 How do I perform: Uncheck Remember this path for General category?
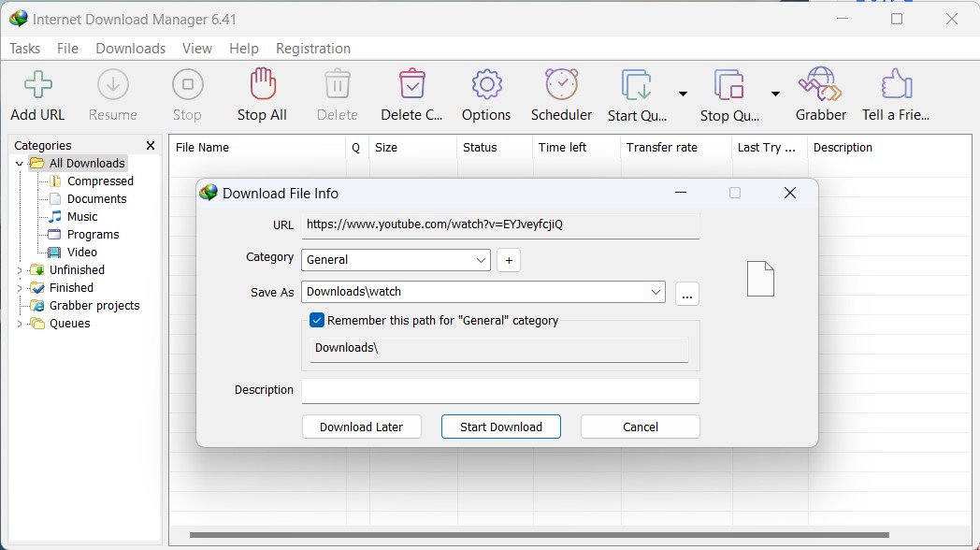click(316, 319)
